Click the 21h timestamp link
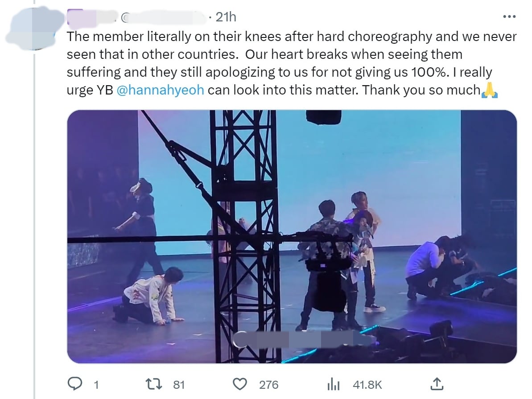 pos(225,17)
